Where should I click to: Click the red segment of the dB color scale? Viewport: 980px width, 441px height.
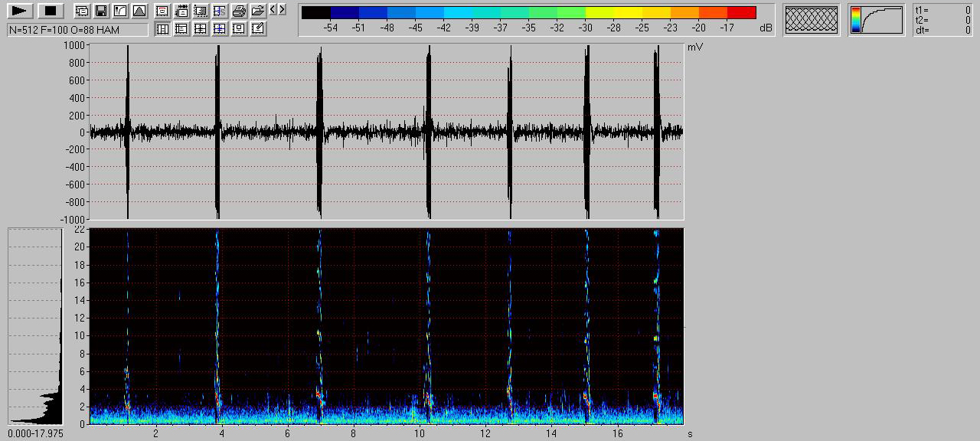click(741, 12)
